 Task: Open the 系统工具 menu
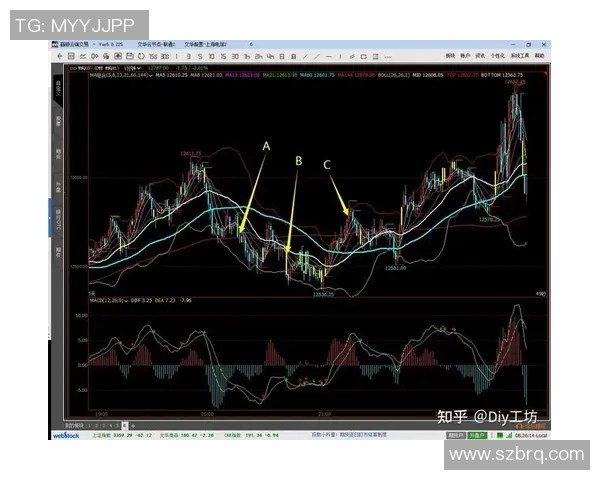[x=518, y=56]
